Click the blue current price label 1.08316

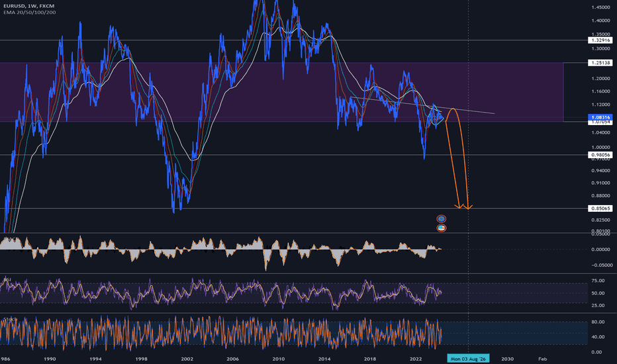[x=600, y=117]
